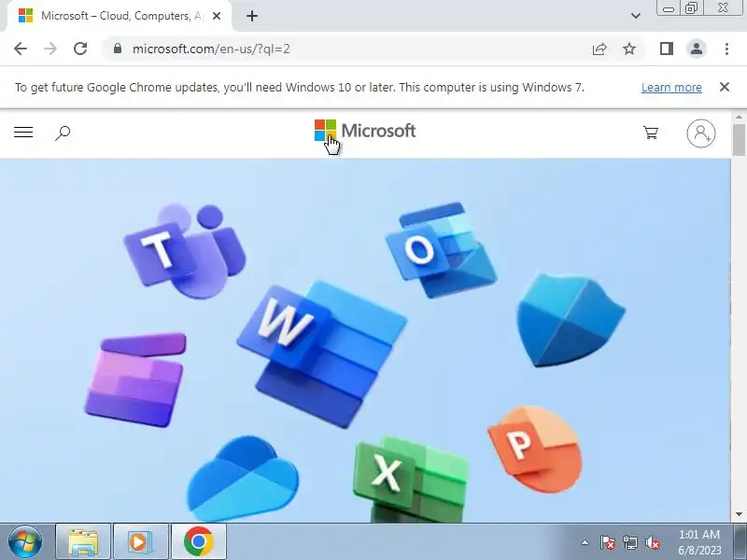Click the Excel icon in banner
Viewport: 747px width, 560px height.
click(x=411, y=479)
